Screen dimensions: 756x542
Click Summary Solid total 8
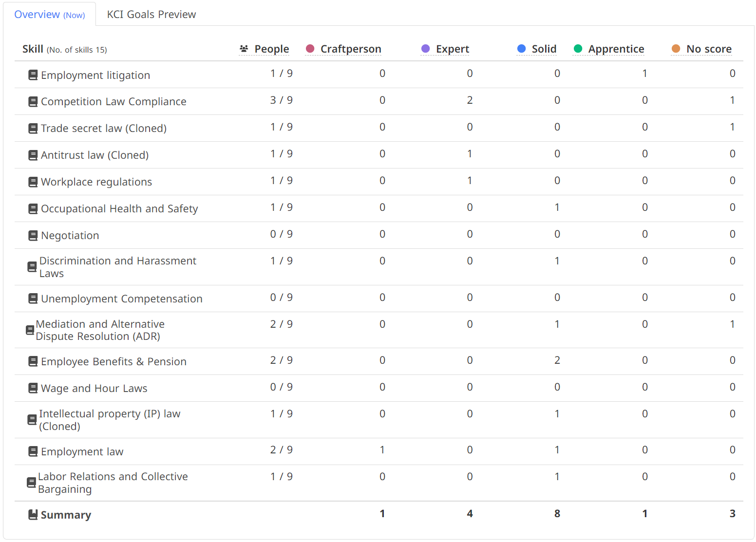pos(557,513)
